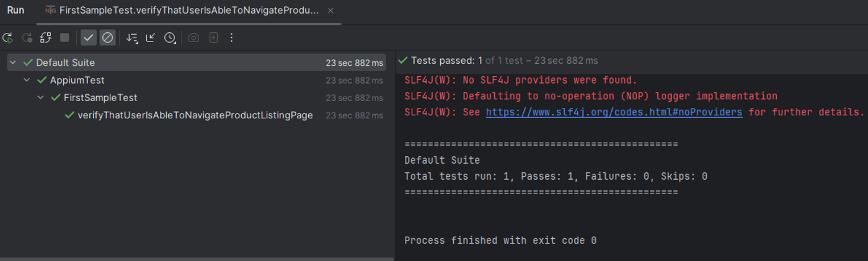The height and width of the screenshot is (261, 868).
Task: Select verifyThatUserIsAbleToNavigateProductListingPage test result
Action: click(x=196, y=115)
